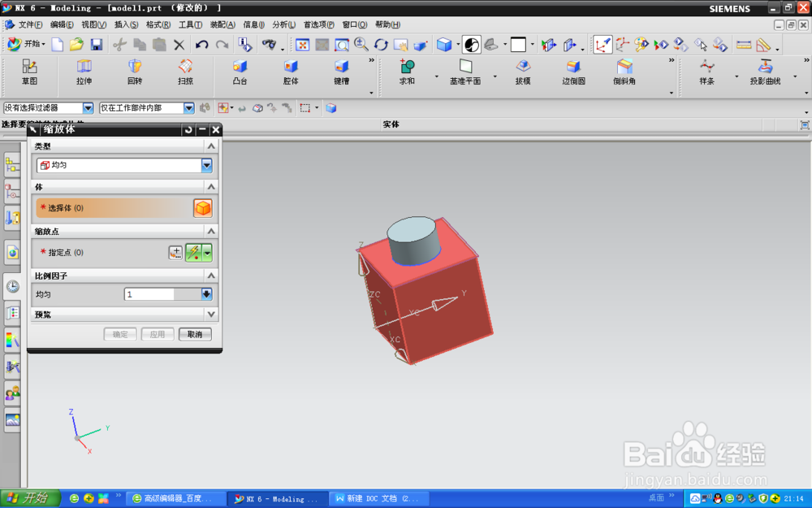Screen dimensions: 812x508
Task: Click the Zoom magnifier icon
Action: point(361,45)
